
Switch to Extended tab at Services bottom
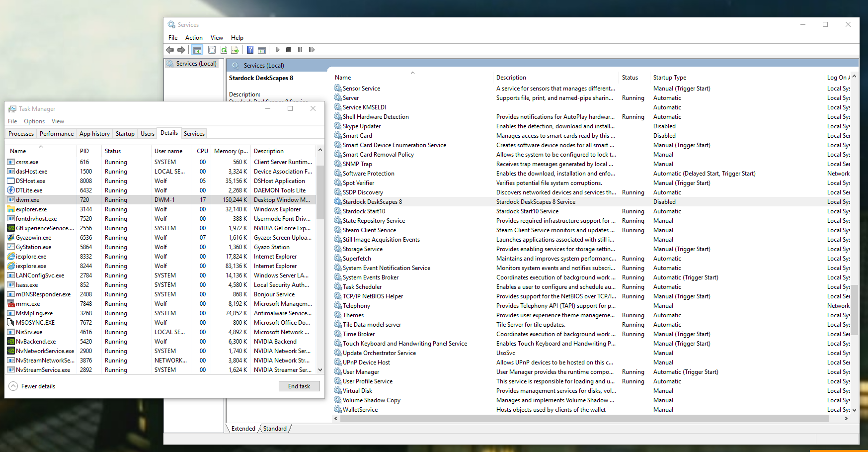click(x=243, y=429)
